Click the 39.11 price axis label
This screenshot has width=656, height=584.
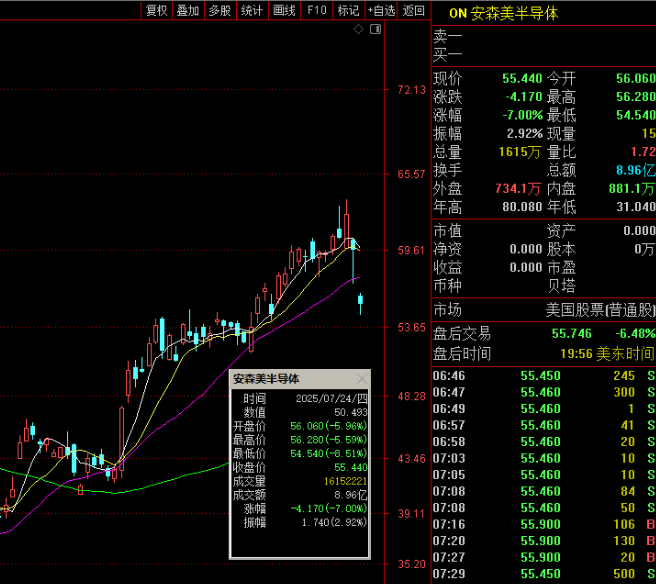coord(411,513)
